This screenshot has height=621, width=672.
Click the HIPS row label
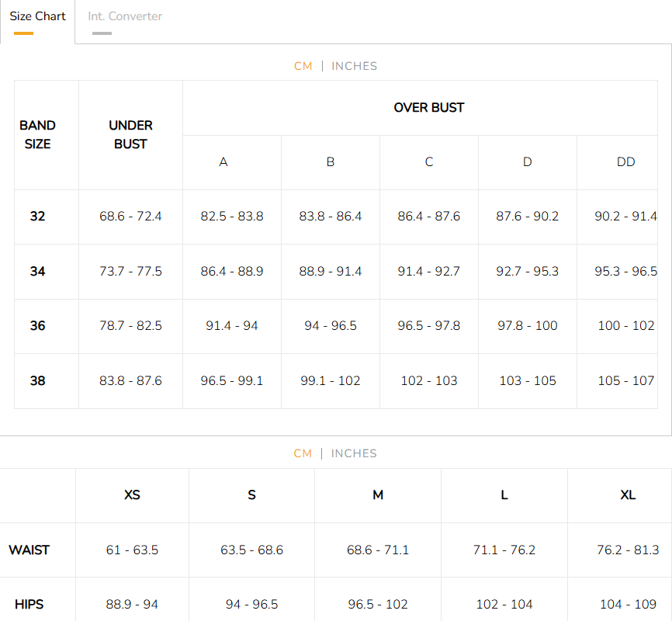click(29, 604)
